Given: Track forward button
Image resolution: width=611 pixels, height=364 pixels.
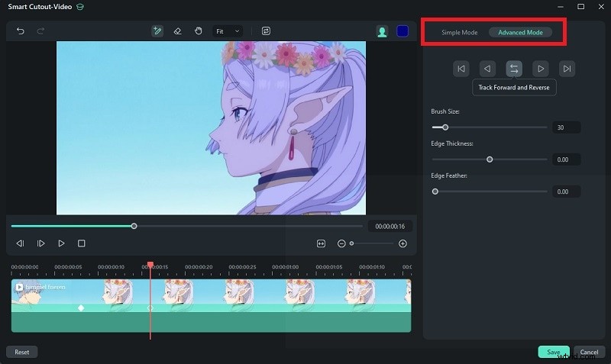Looking at the screenshot, I should [x=541, y=69].
